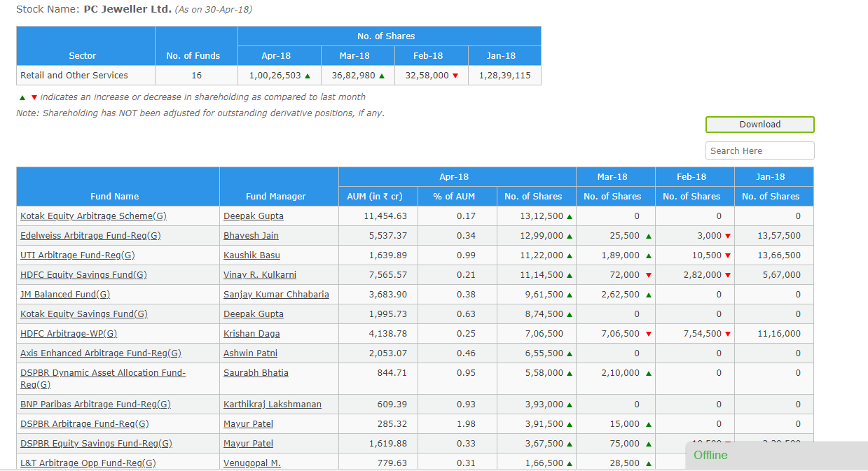Open JM Balanced Fund(G) link
This screenshot has height=471, width=868.
click(65, 295)
